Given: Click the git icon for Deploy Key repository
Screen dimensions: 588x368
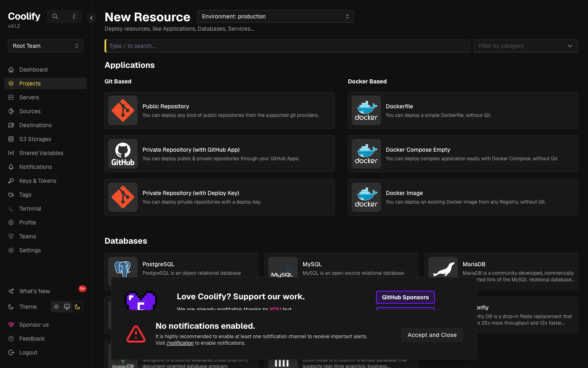Looking at the screenshot, I should 123,197.
